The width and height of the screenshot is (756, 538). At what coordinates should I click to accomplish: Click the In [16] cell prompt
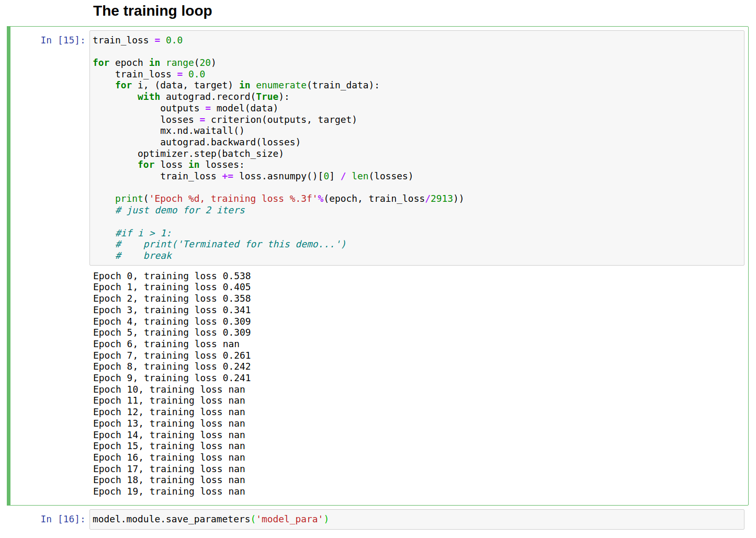tap(62, 519)
